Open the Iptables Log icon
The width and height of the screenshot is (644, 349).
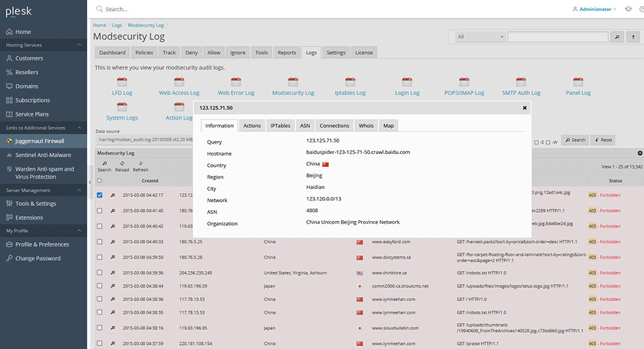click(350, 81)
